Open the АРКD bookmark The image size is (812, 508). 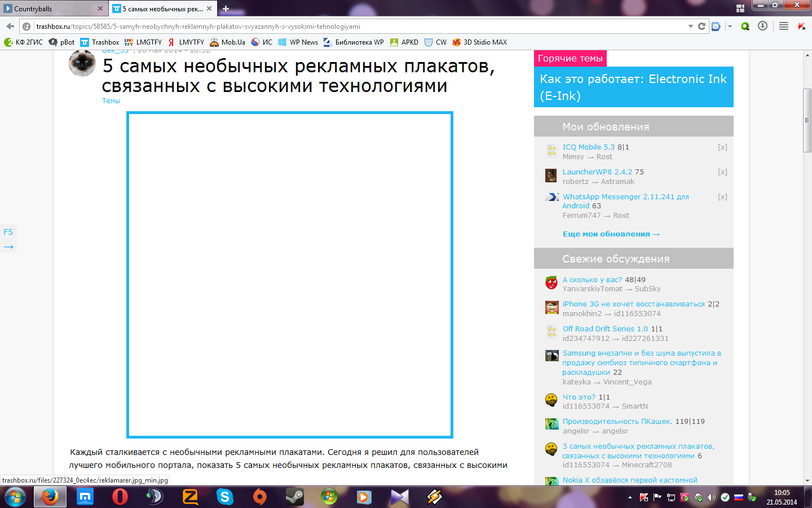404,42
